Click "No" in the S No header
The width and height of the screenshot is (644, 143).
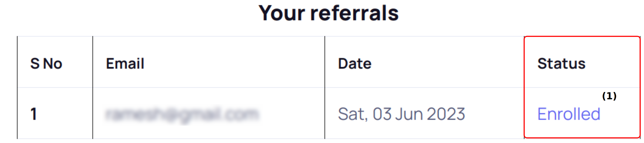coord(53,64)
